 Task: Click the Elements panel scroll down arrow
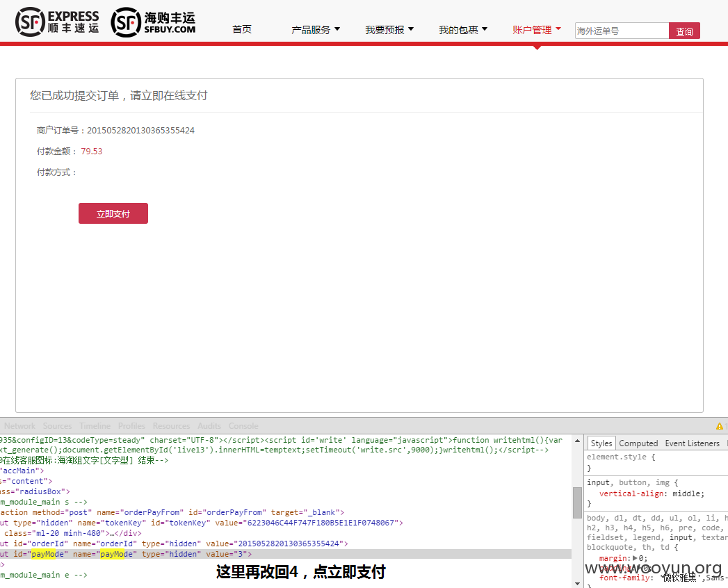(578, 583)
